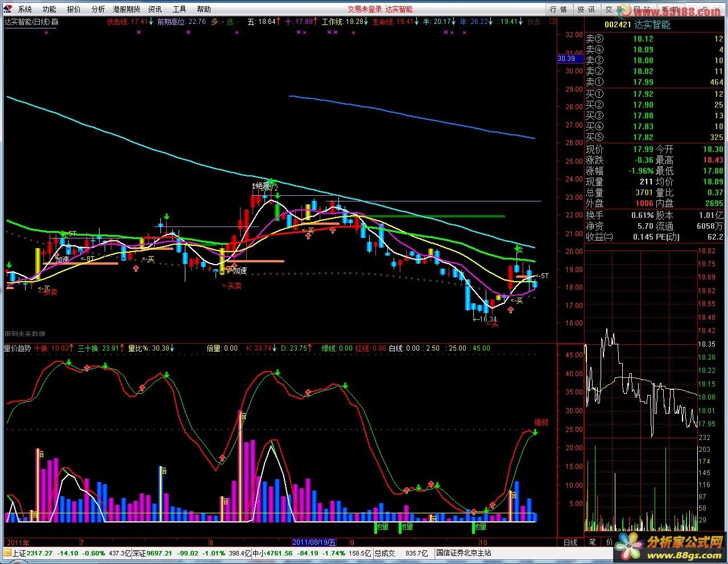Click the 流通 6058万 quote field

pos(690,226)
